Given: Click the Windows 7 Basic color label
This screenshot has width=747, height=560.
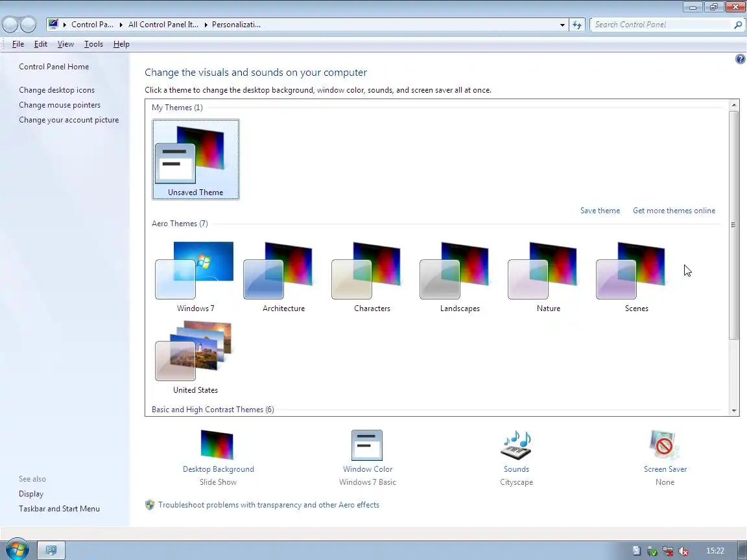Looking at the screenshot, I should 367,482.
